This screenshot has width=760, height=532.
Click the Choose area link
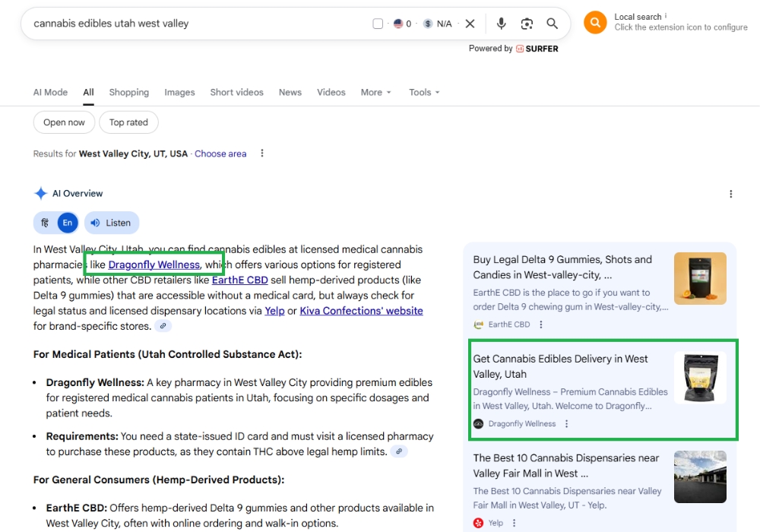coord(220,154)
